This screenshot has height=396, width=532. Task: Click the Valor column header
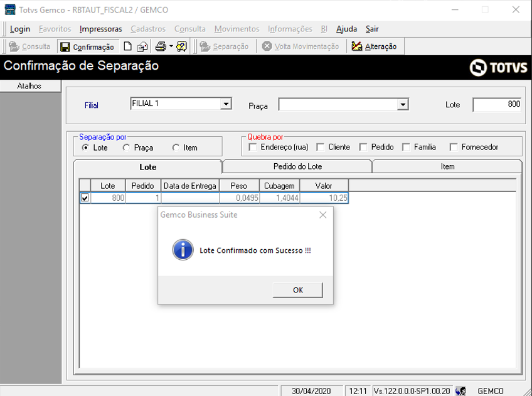point(324,186)
